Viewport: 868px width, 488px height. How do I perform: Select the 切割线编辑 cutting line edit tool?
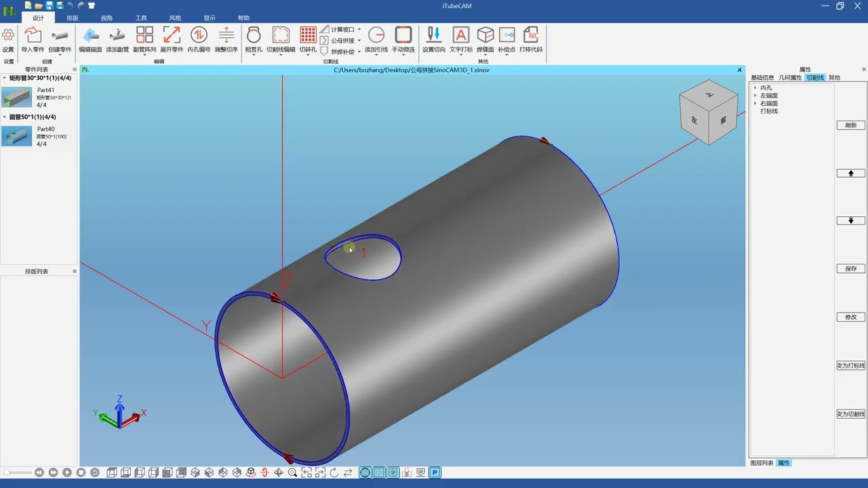[x=281, y=39]
